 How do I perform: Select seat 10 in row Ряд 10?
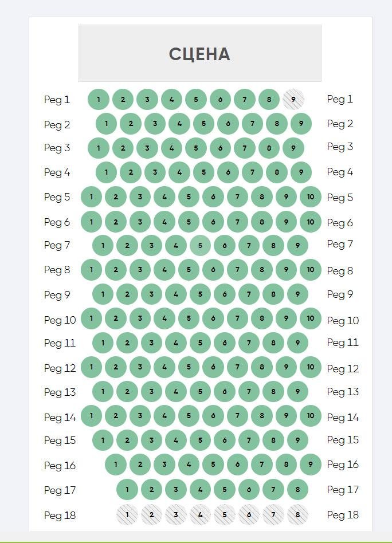(x=311, y=318)
